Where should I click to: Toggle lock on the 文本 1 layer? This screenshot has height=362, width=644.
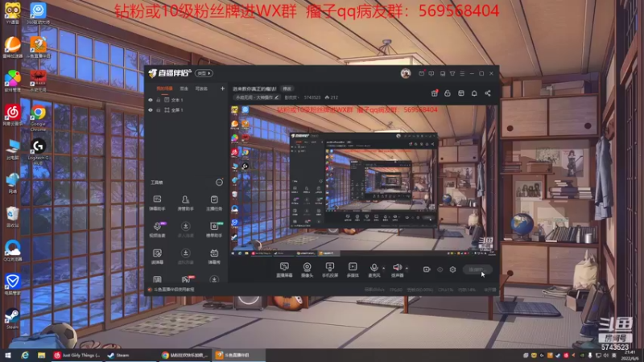click(x=158, y=100)
